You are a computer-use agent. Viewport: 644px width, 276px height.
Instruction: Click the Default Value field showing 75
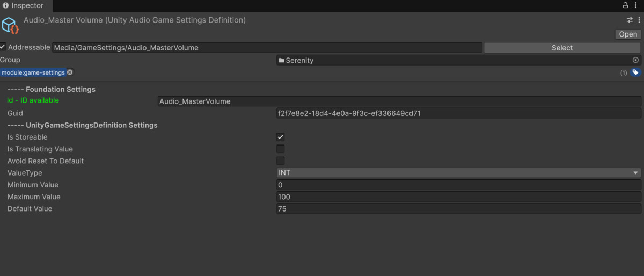pos(459,208)
